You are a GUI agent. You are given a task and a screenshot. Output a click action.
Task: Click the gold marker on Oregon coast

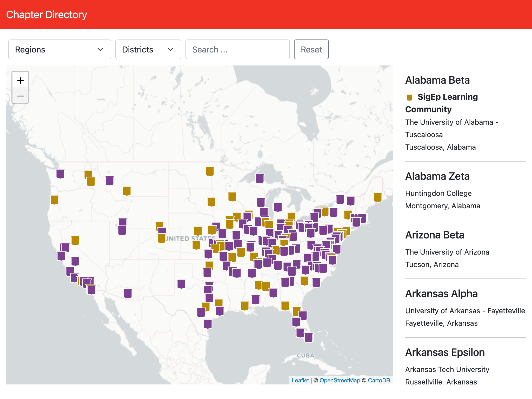[x=55, y=200]
